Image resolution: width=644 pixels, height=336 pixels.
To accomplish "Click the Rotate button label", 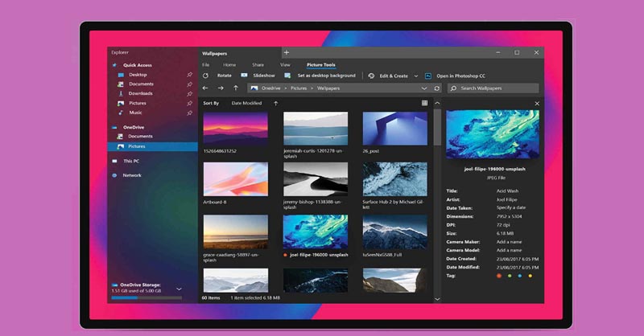I will click(225, 76).
